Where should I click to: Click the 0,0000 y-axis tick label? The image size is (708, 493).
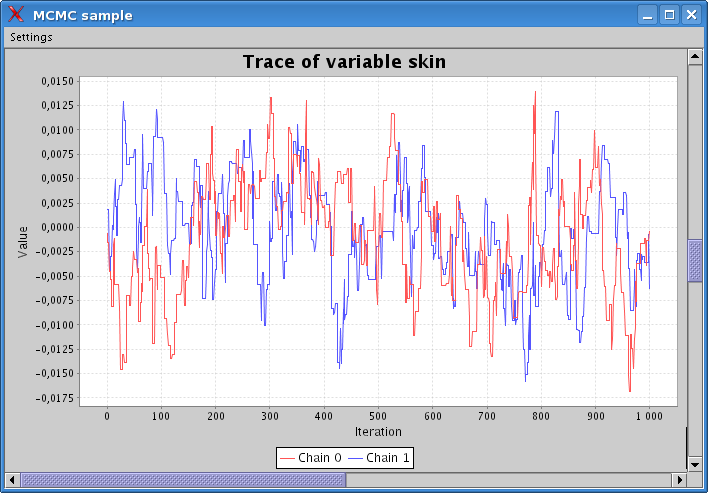tap(57, 228)
